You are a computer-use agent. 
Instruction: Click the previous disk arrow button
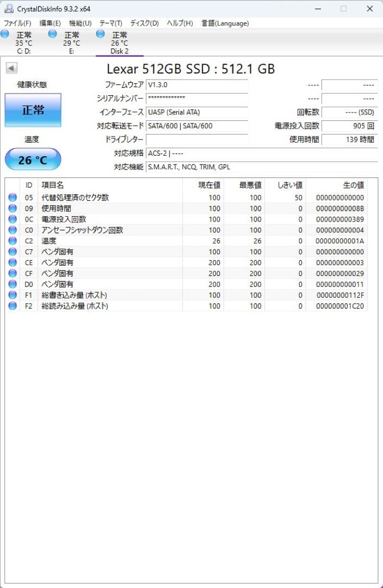point(11,68)
